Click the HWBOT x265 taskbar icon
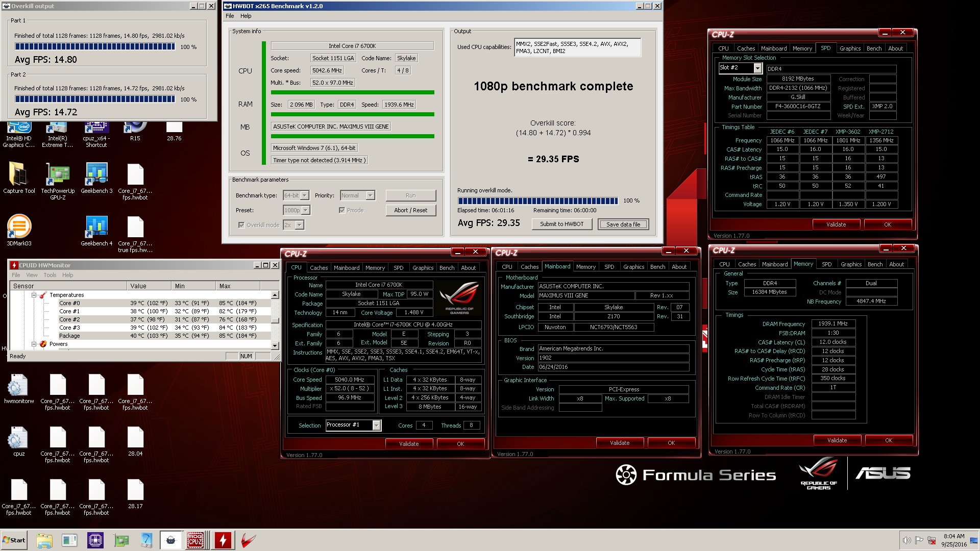This screenshot has width=980, height=551. point(171,540)
